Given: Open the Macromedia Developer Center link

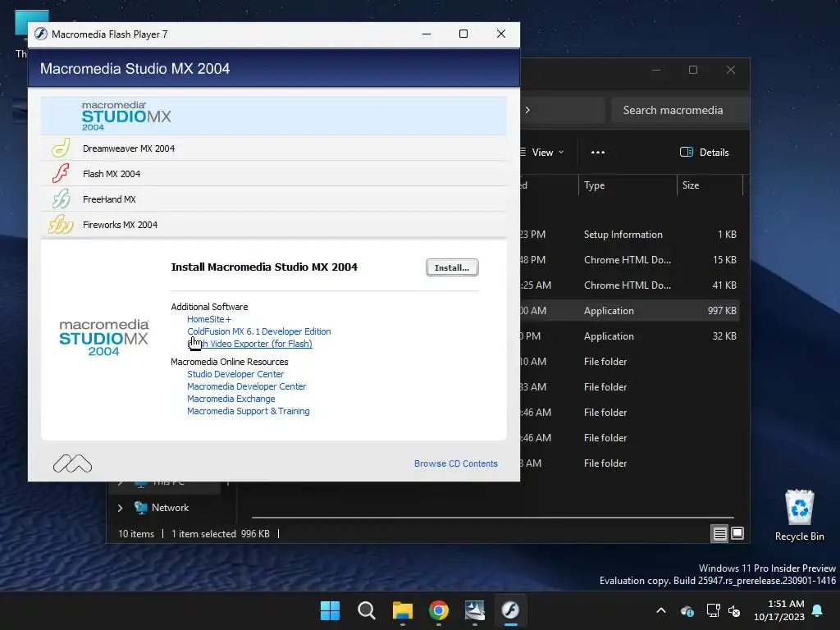Looking at the screenshot, I should coord(246,386).
